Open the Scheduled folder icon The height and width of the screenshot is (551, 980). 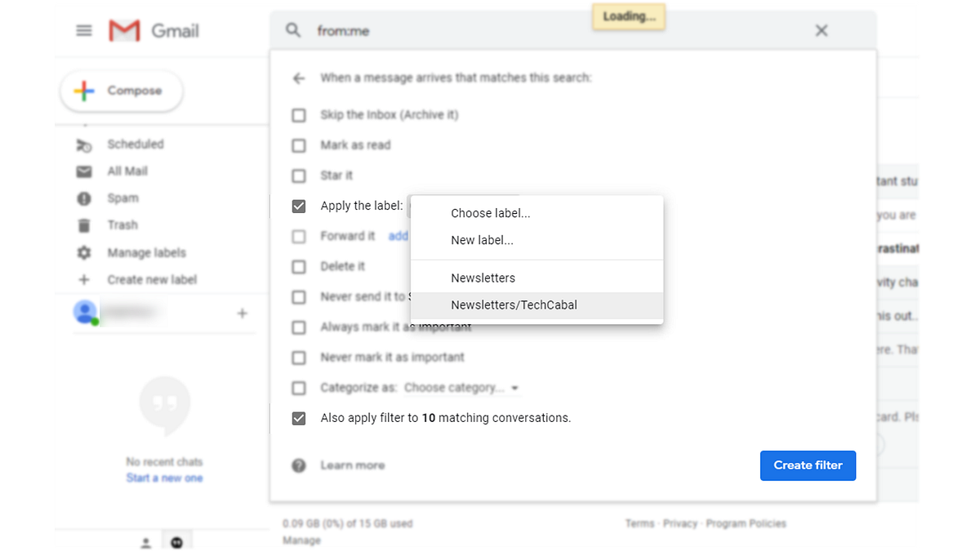coord(83,144)
